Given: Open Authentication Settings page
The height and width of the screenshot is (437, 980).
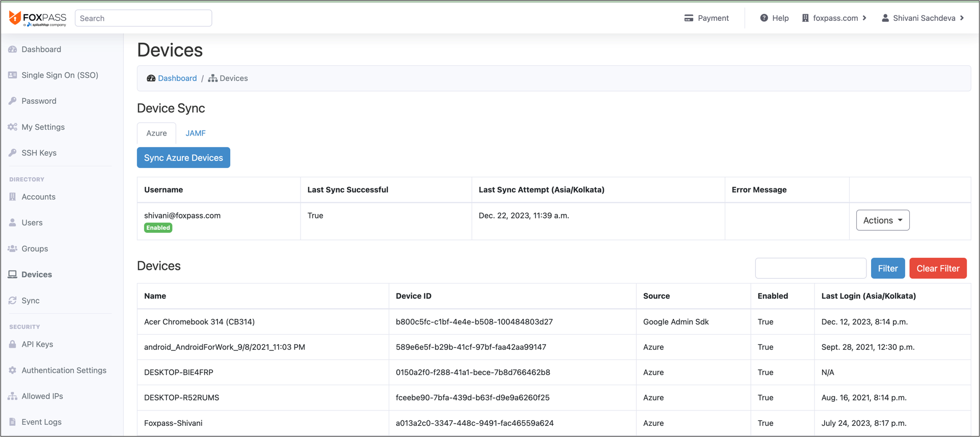Looking at the screenshot, I should pyautogui.click(x=64, y=370).
